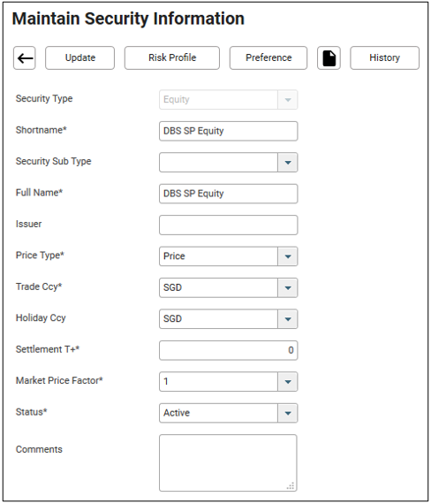Click the Comments box resize handle
This screenshot has height=504, width=431.
(291, 486)
